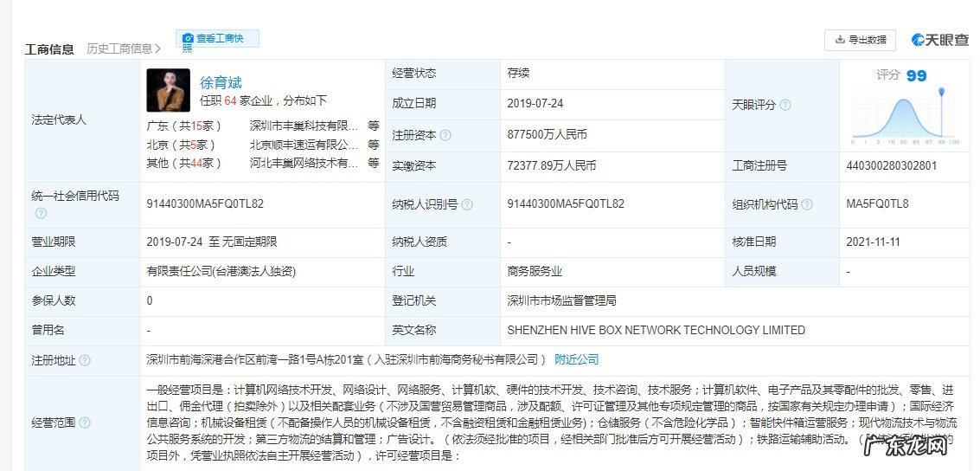Click the 行业 label

point(403,272)
